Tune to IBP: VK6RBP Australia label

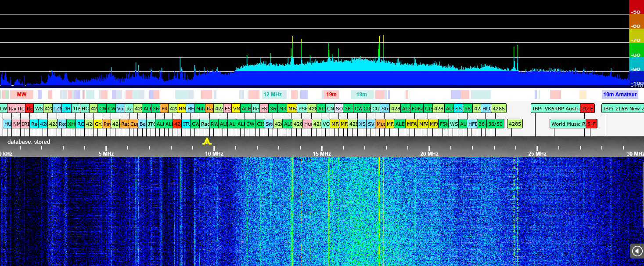coord(555,109)
